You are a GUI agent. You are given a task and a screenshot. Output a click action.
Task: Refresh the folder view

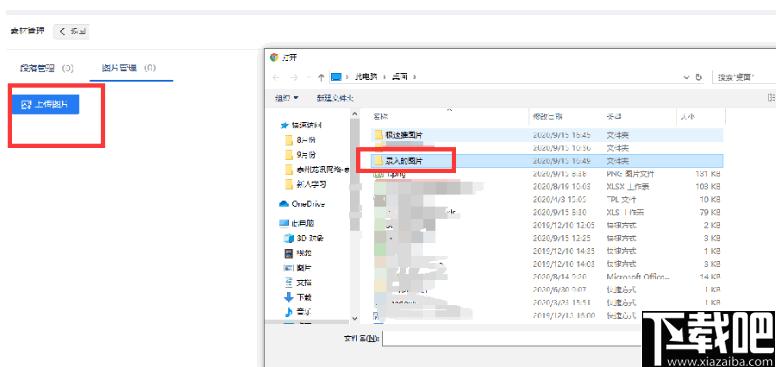click(x=699, y=77)
